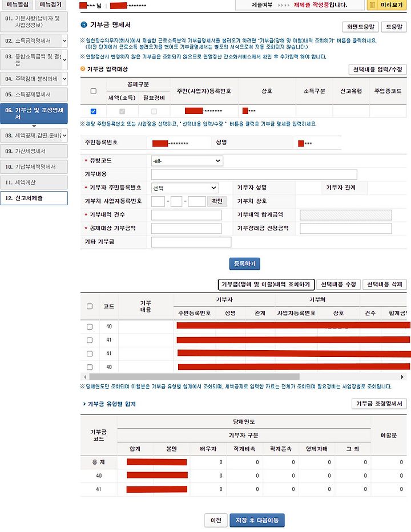Click 기부금(당해 및 이월)내역 조회하기 button
This screenshot has width=411, height=532.
[266, 285]
